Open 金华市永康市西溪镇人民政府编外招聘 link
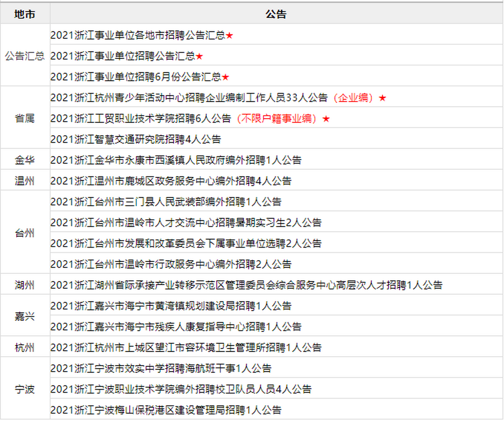The width and height of the screenshot is (504, 424). (x=176, y=160)
